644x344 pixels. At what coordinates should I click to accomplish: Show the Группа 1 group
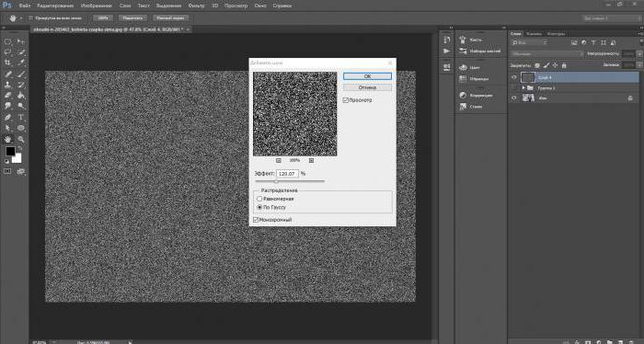click(513, 88)
